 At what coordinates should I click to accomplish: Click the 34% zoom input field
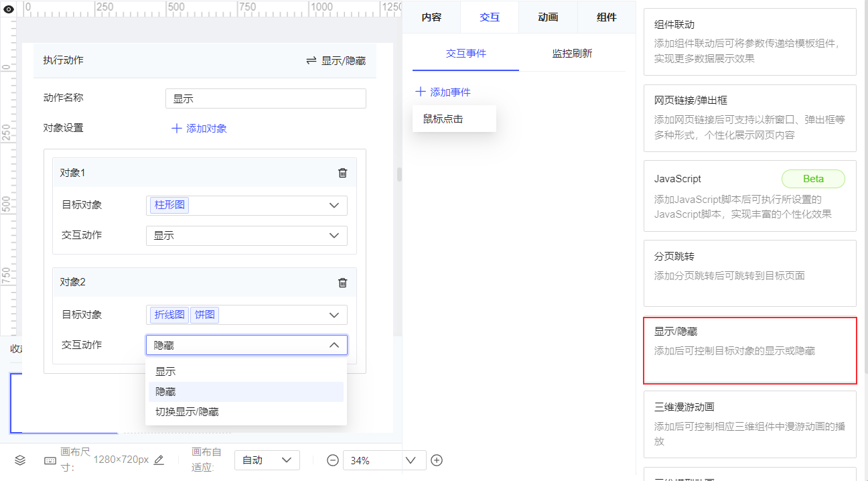(373, 460)
